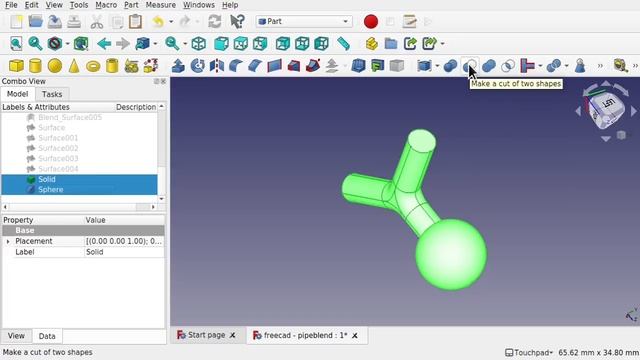
Task: Click the Intersection of shapes icon
Action: tap(508, 66)
